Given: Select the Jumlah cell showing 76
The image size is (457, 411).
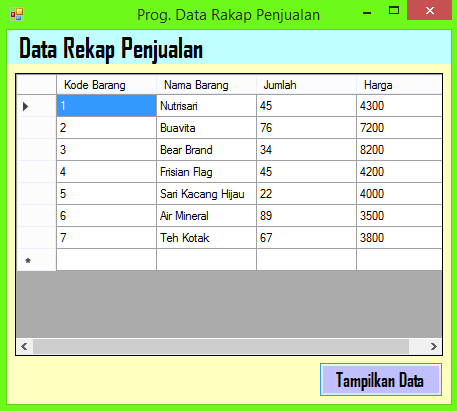Looking at the screenshot, I should pyautogui.click(x=306, y=128).
